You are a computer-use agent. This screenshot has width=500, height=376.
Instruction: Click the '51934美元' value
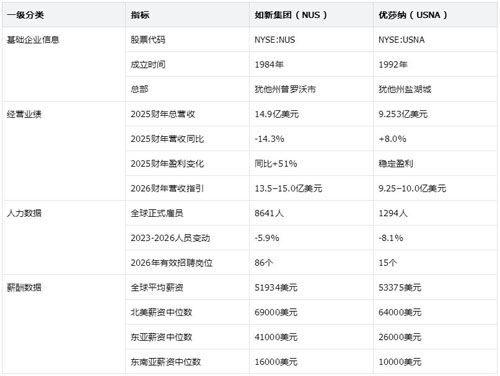pyautogui.click(x=276, y=287)
